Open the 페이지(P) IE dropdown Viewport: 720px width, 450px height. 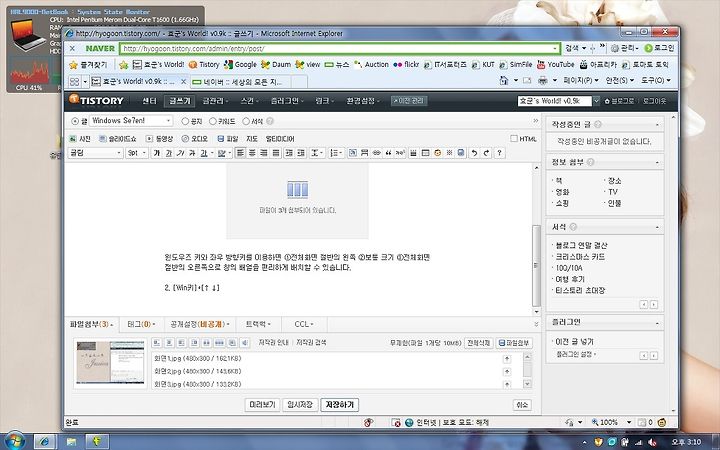(581, 80)
